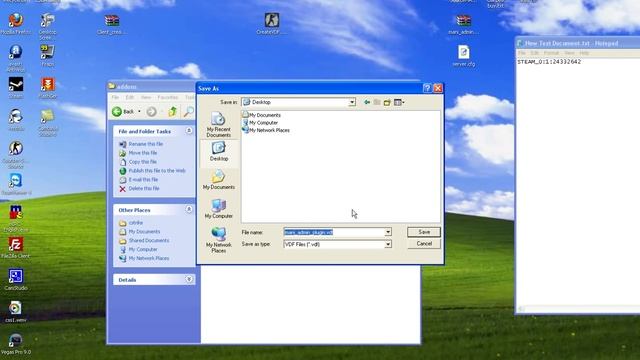Open the Format menu in Notepad
The height and width of the screenshot is (360, 640).
point(551,53)
